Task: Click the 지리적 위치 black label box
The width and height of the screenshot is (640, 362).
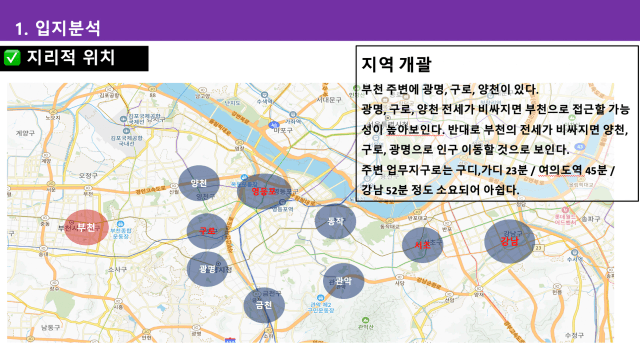Action: (74, 58)
